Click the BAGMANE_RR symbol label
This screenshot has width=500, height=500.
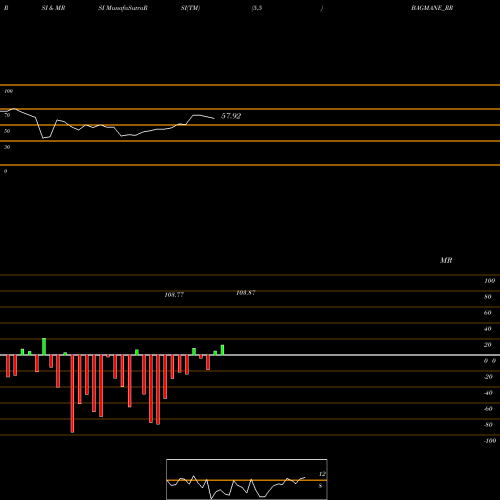point(432,8)
